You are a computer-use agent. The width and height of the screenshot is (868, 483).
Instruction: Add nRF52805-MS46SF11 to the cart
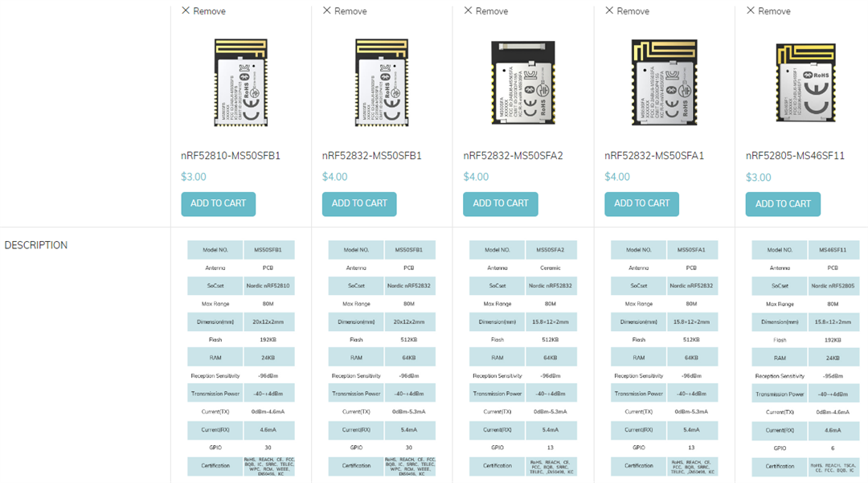pyautogui.click(x=783, y=204)
